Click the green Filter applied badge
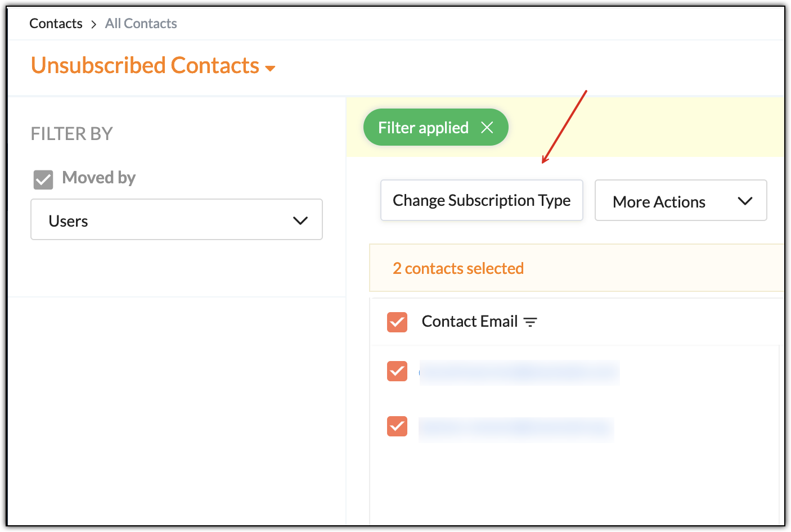This screenshot has width=791, height=532. click(423, 128)
